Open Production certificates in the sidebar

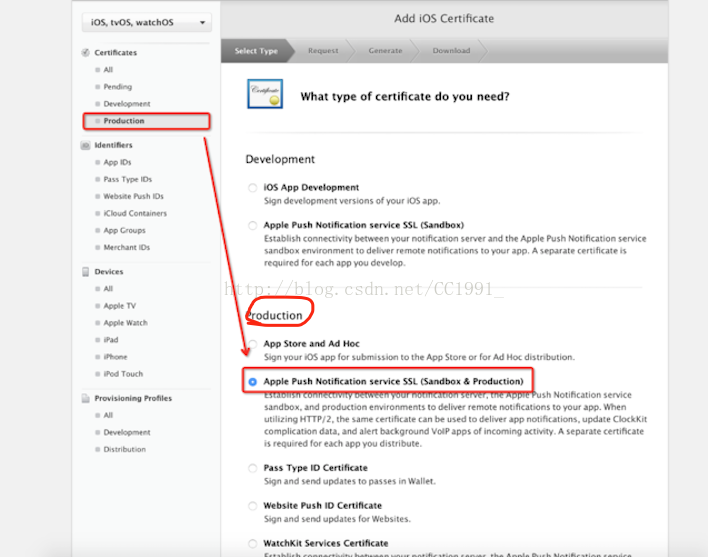146,121
